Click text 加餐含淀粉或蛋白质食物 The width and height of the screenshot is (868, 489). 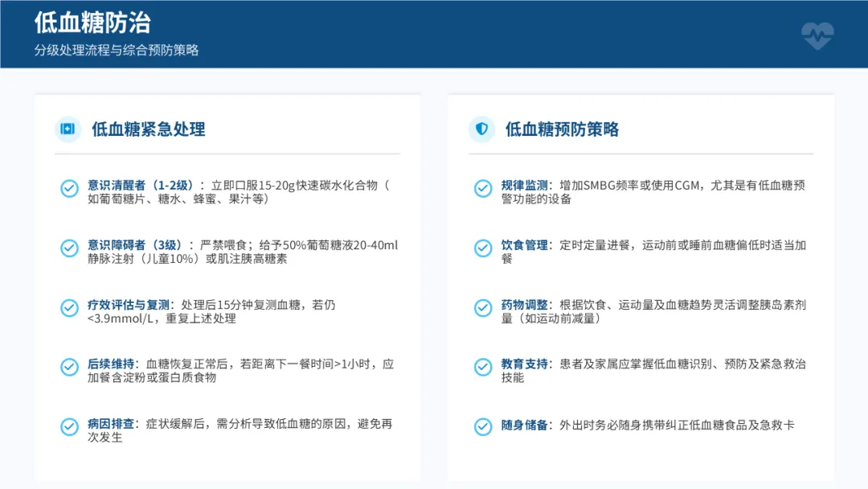(x=152, y=378)
